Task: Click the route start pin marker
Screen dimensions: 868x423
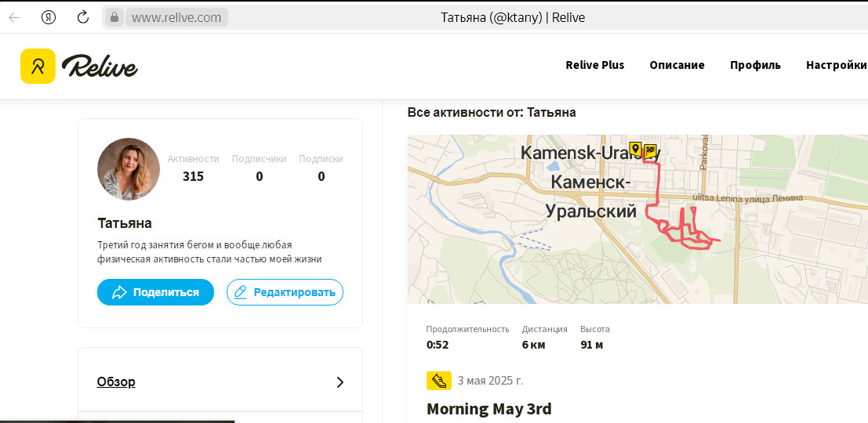Action: point(635,149)
